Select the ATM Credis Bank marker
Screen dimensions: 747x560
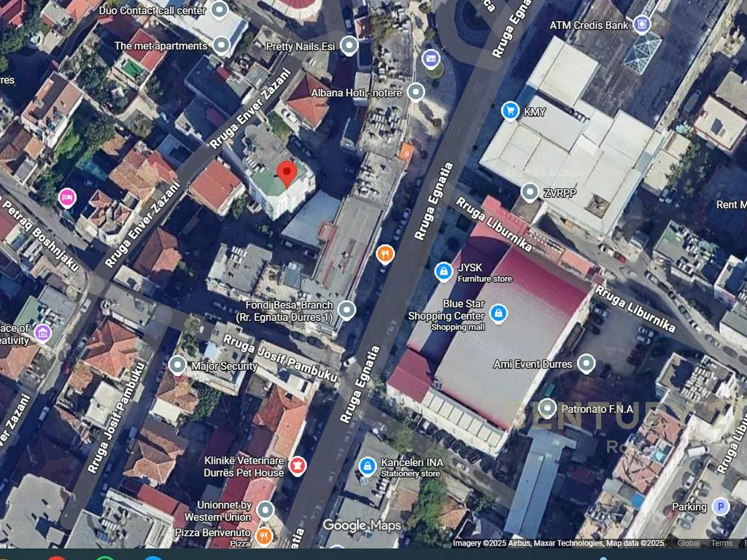click(x=641, y=26)
